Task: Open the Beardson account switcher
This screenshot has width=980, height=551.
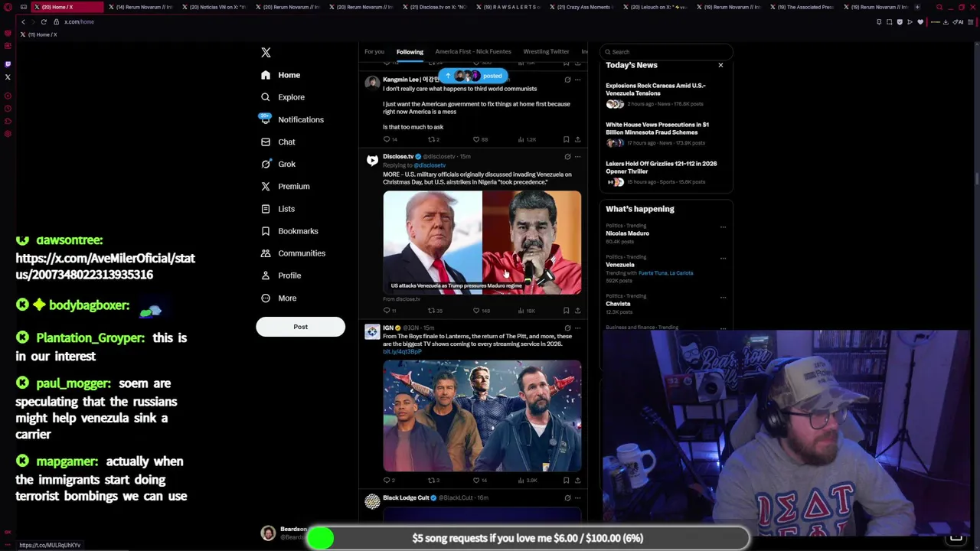Action: [284, 533]
